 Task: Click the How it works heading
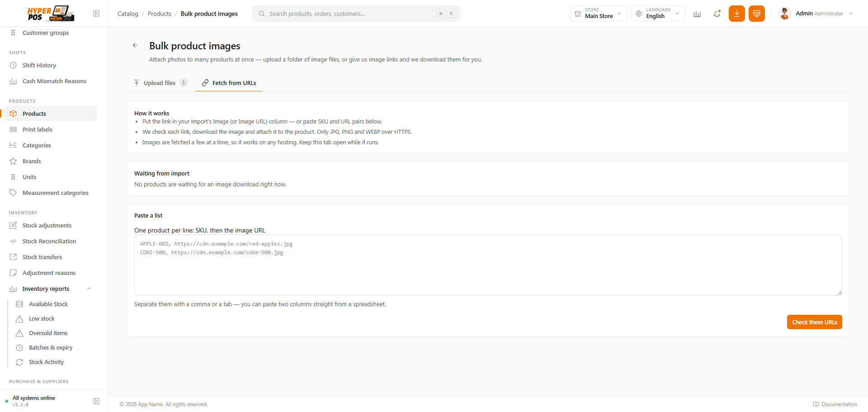152,114
